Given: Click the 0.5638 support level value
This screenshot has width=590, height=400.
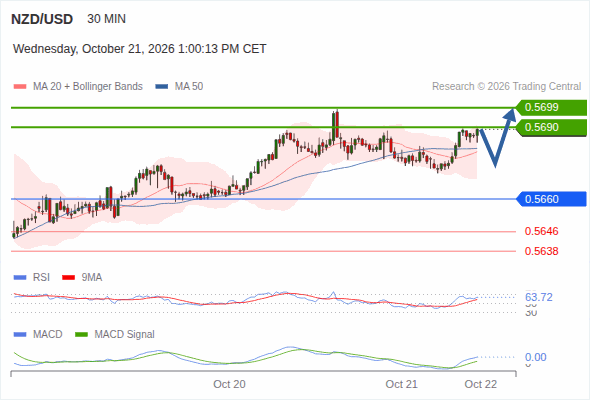Looking at the screenshot, I should [x=541, y=251].
